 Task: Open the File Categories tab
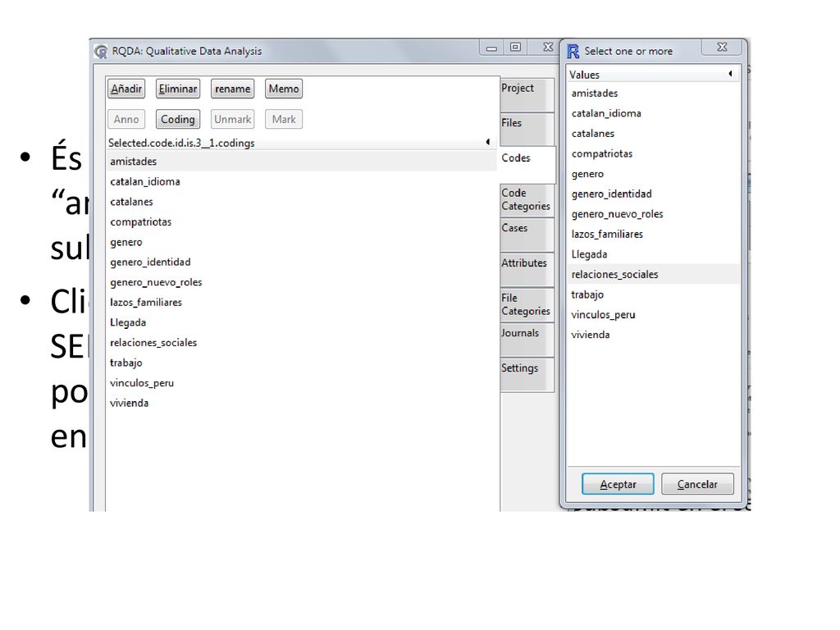pyautogui.click(x=527, y=305)
